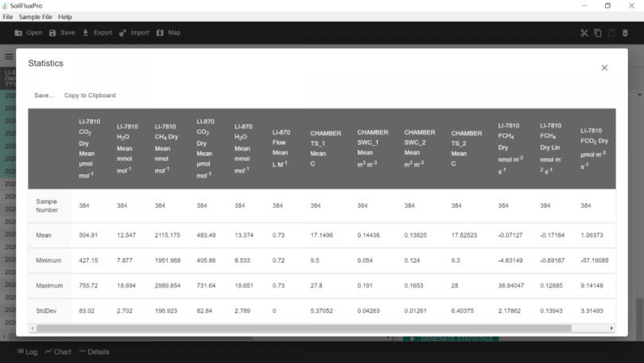Viewport: 644px width, 363px height.
Task: Open the Map view icon
Action: click(x=160, y=33)
